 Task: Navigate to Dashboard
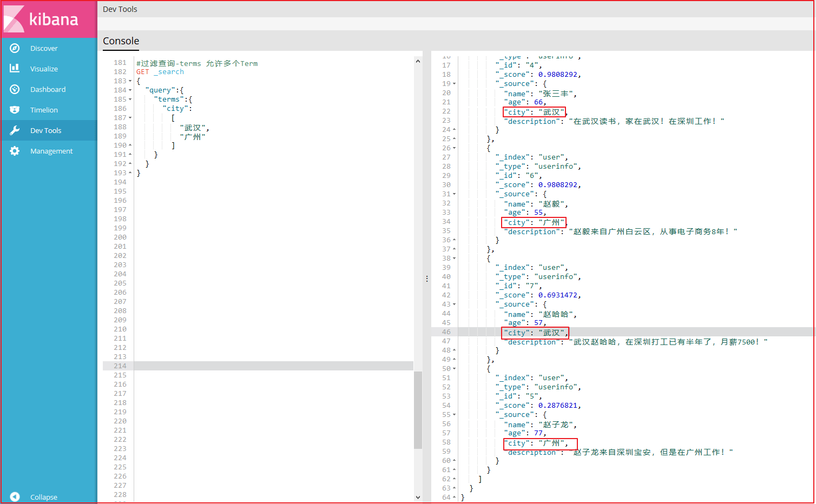48,89
